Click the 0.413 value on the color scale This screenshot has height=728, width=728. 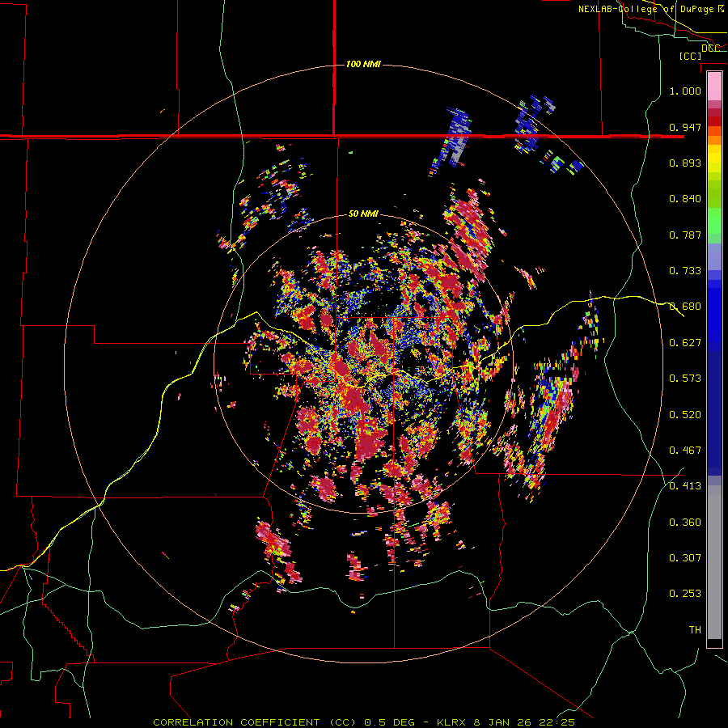[685, 486]
